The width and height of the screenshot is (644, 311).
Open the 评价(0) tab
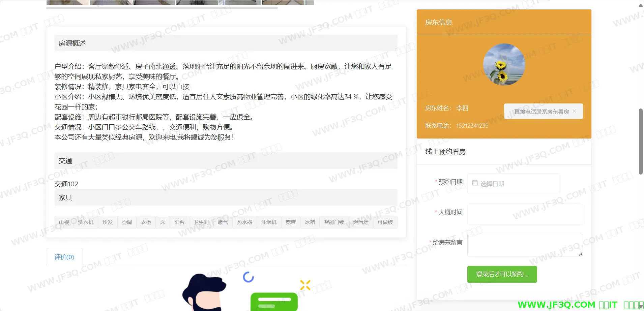(64, 257)
